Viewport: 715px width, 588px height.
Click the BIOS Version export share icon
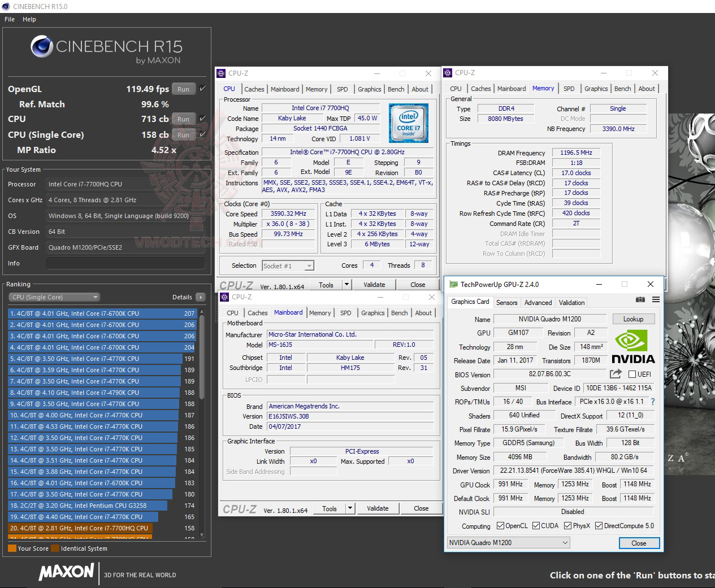615,373
